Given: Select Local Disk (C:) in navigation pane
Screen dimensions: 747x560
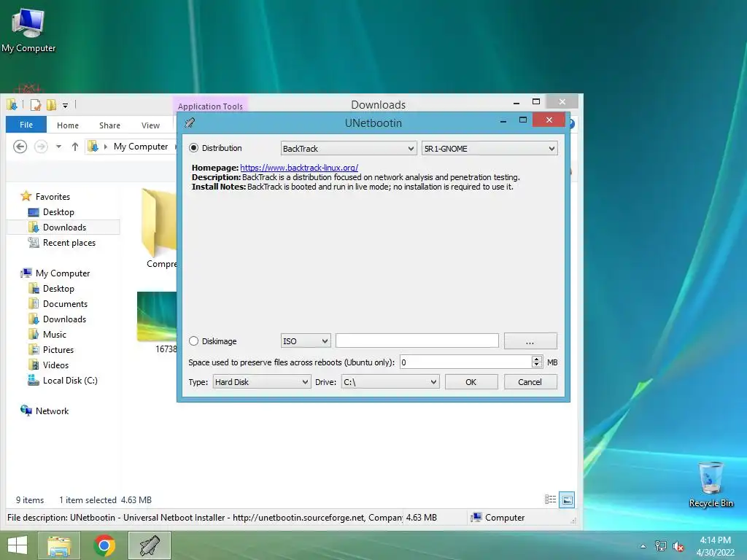Looking at the screenshot, I should [70, 381].
